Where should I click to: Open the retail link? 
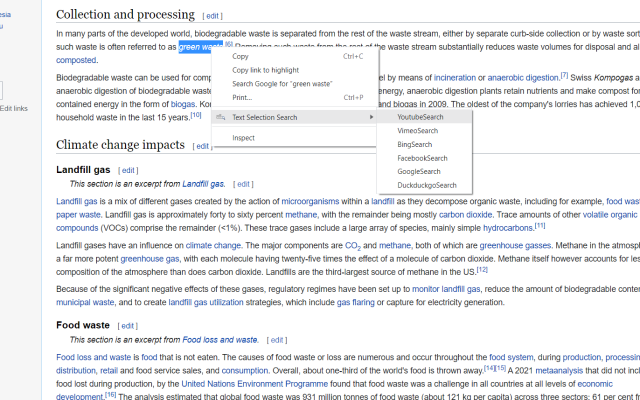pyautogui.click(x=109, y=371)
